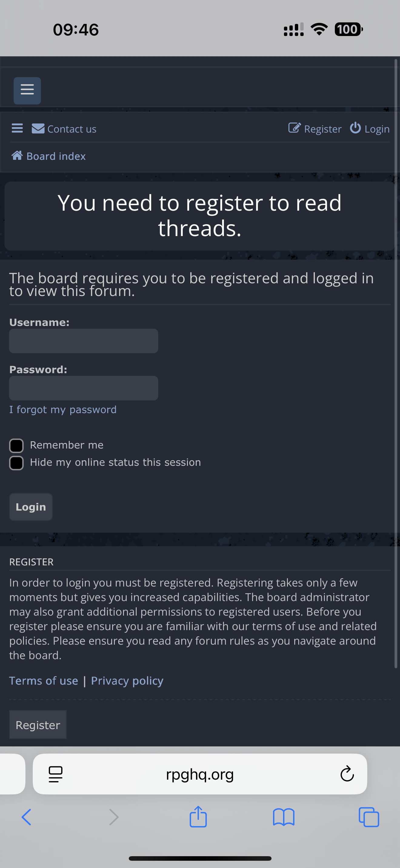Image resolution: width=400 pixels, height=868 pixels.
Task: Check Hide my online status checkbox
Action: (x=16, y=463)
